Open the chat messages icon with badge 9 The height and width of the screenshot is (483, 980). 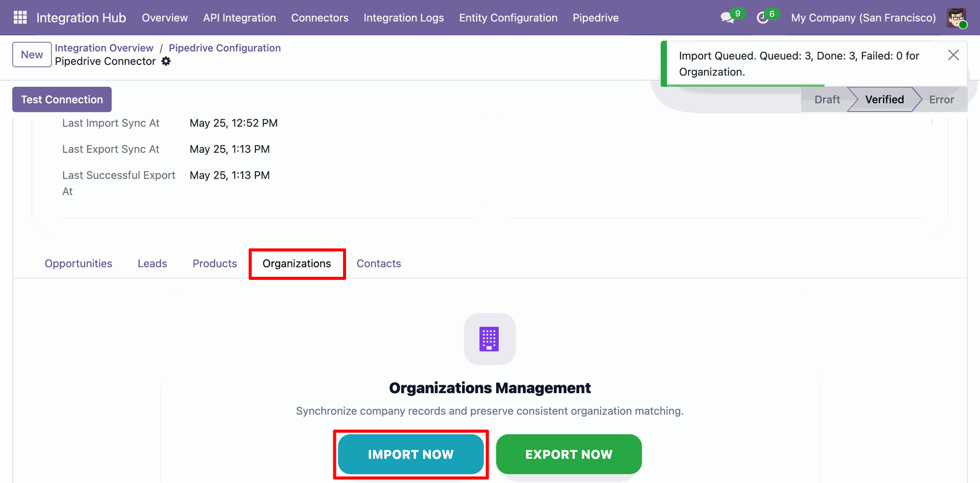(732, 17)
